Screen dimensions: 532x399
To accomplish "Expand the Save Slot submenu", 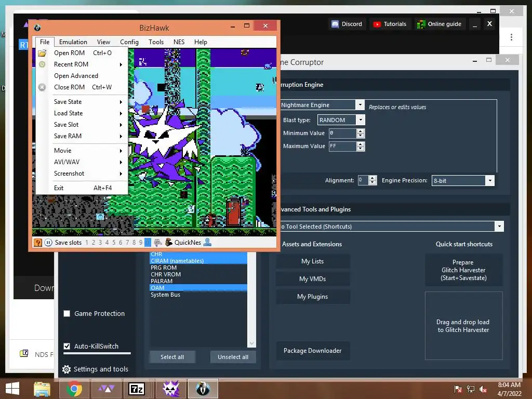I will coord(121,125).
